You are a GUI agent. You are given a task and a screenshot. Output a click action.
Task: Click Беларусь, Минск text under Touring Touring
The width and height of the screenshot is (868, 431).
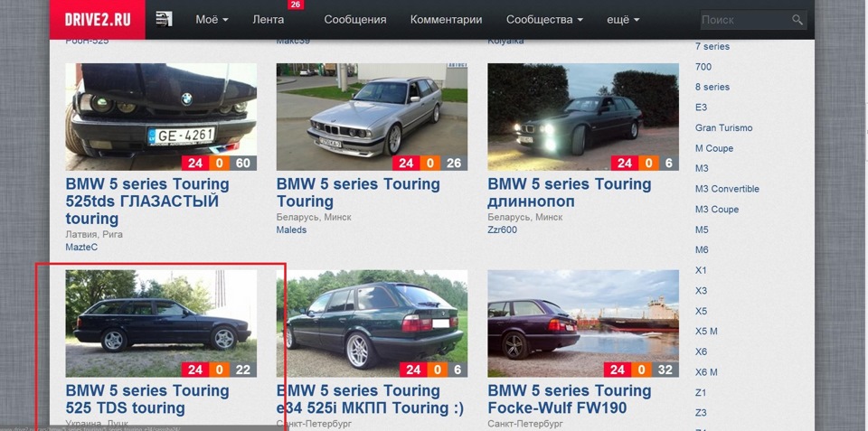pyautogui.click(x=314, y=218)
